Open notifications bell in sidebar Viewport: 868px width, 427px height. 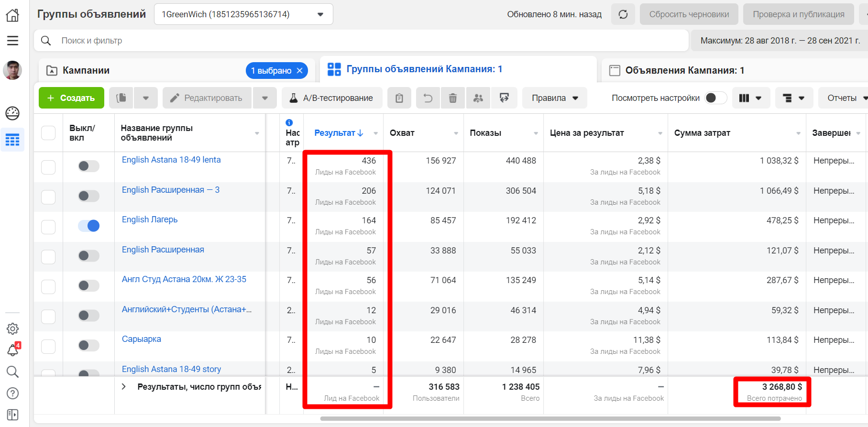[x=13, y=350]
